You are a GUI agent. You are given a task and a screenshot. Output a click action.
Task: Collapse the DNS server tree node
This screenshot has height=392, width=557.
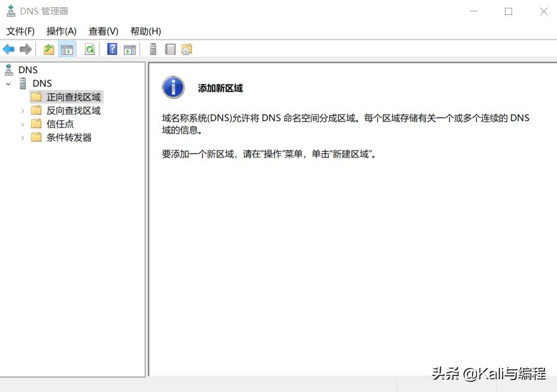point(8,83)
